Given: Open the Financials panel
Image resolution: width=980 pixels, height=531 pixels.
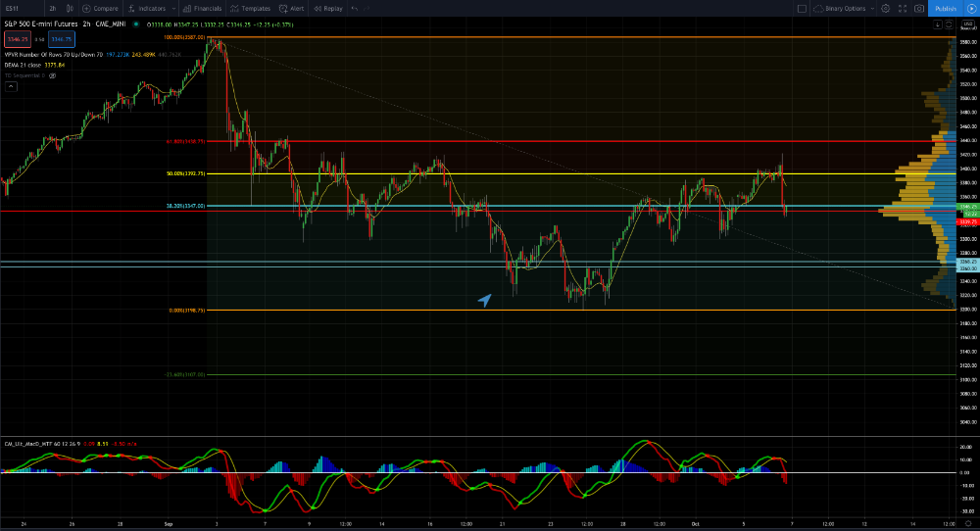Looking at the screenshot, I should pos(202,8).
